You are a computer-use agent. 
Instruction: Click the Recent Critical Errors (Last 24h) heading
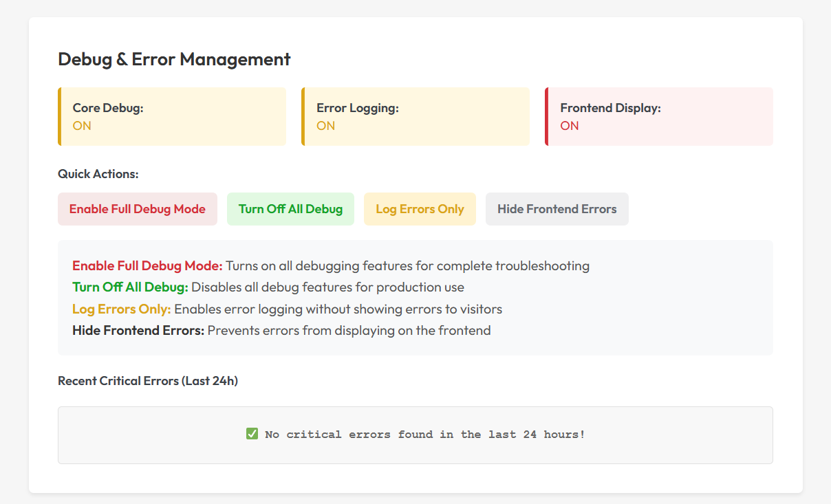click(148, 381)
